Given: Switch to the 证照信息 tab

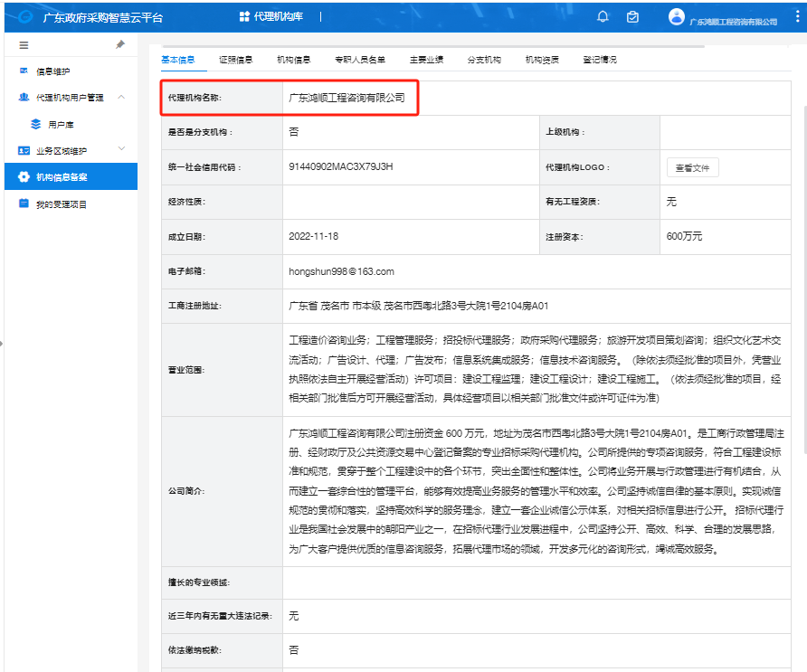Looking at the screenshot, I should (x=236, y=60).
